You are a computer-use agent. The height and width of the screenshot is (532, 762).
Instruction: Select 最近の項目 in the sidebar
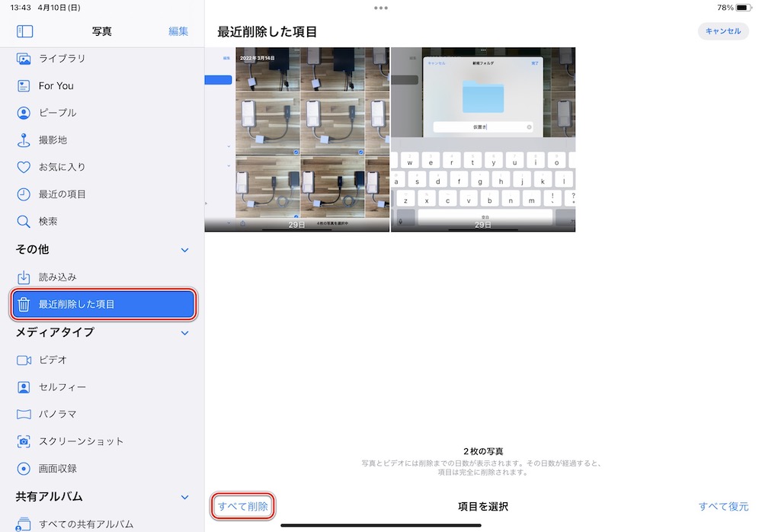coord(102,194)
